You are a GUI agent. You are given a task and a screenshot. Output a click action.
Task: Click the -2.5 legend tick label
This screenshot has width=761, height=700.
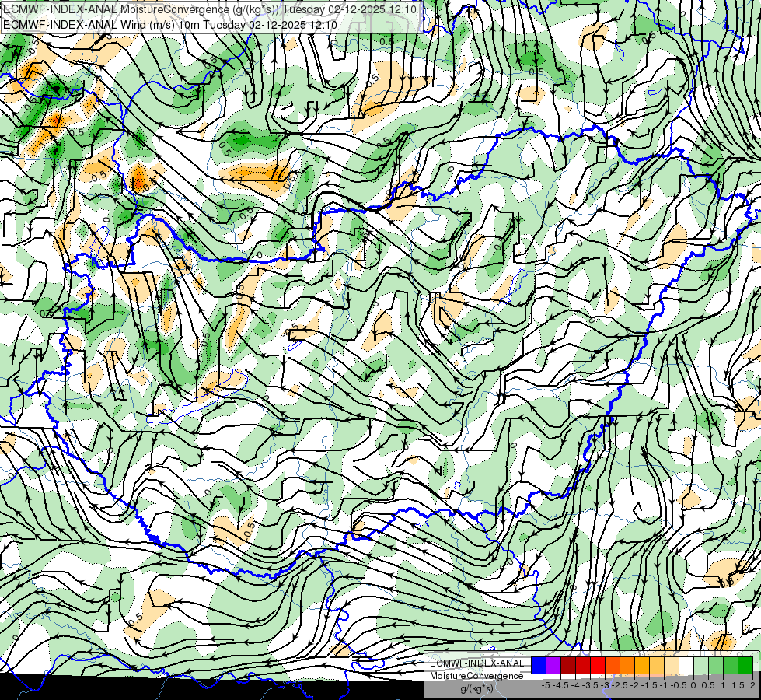pos(620,685)
